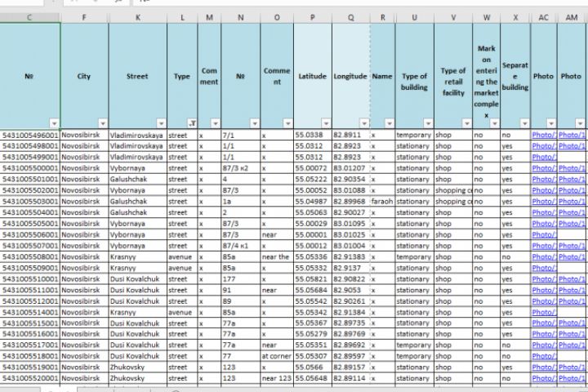Open the column AM Photo link in row 5431005496001
The height and width of the screenshot is (392, 588).
(x=572, y=135)
